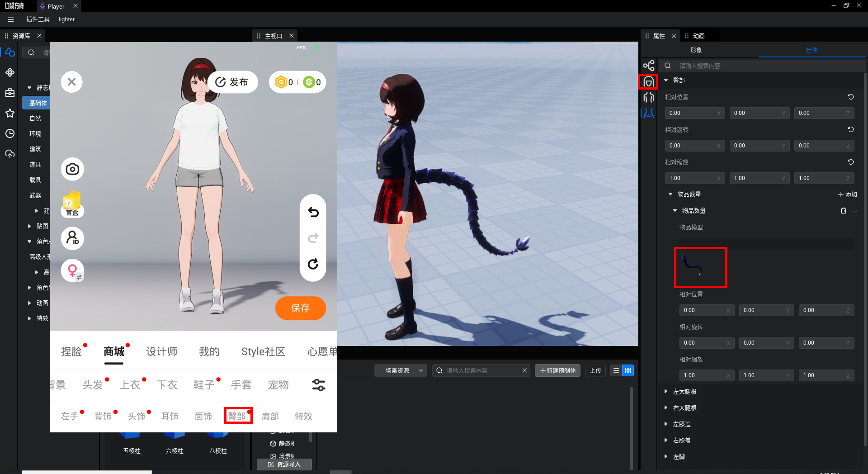This screenshot has width=868, height=474.
Task: Expand the 右膝盖 section
Action: coord(666,440)
